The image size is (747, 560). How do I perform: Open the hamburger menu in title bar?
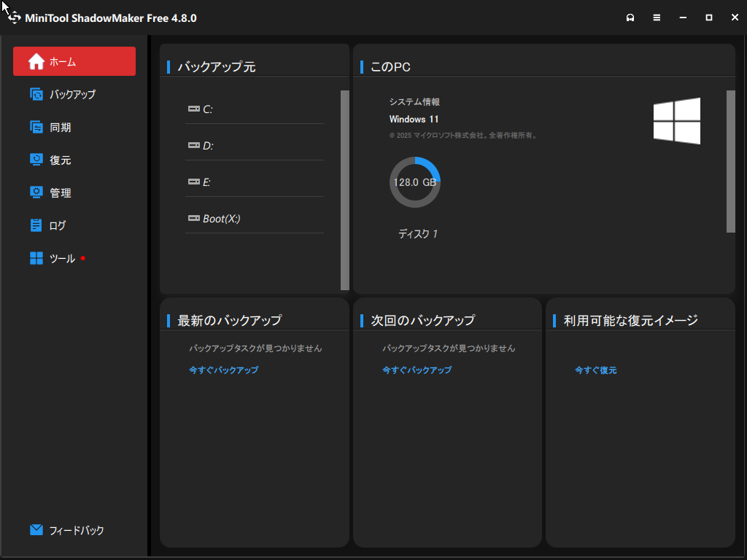657,17
